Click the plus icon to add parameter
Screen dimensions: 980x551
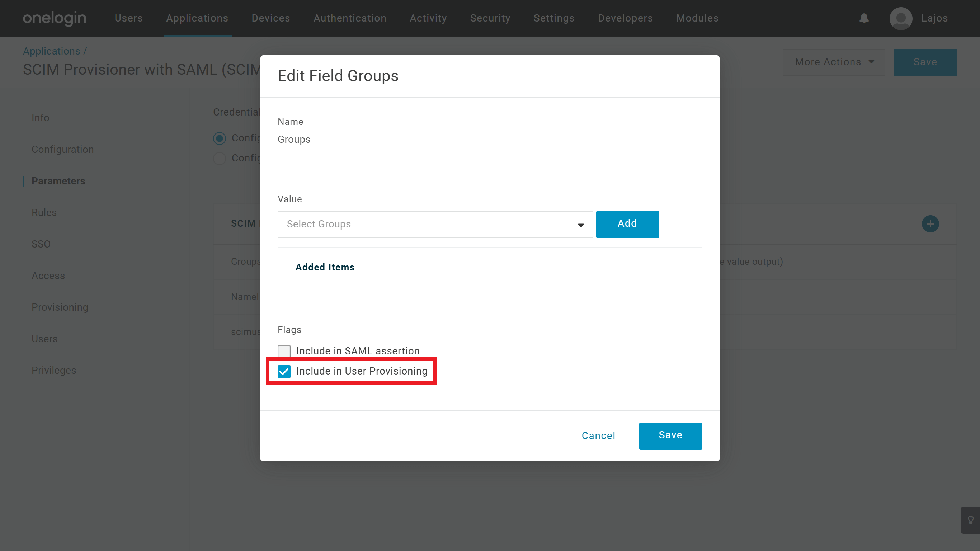930,224
